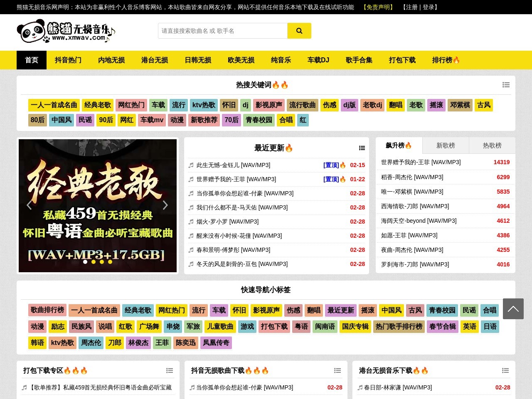Go to next banner slide arrow

pos(165,205)
